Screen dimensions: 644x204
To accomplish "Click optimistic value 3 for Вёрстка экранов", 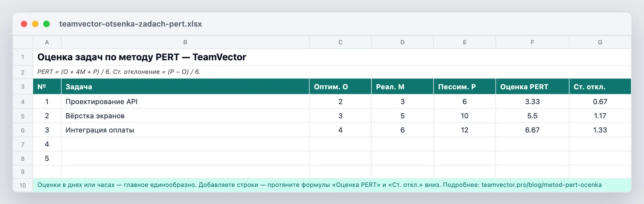I will (340, 116).
